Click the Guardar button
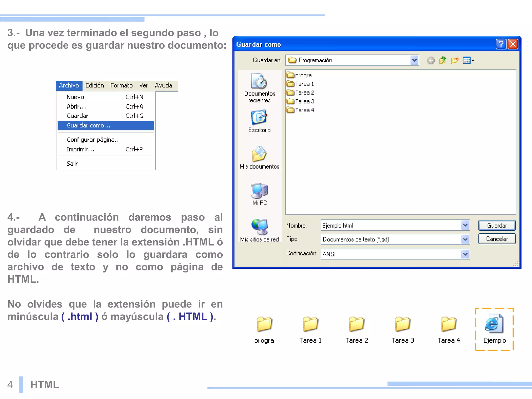The height and width of the screenshot is (399, 532). click(x=497, y=225)
